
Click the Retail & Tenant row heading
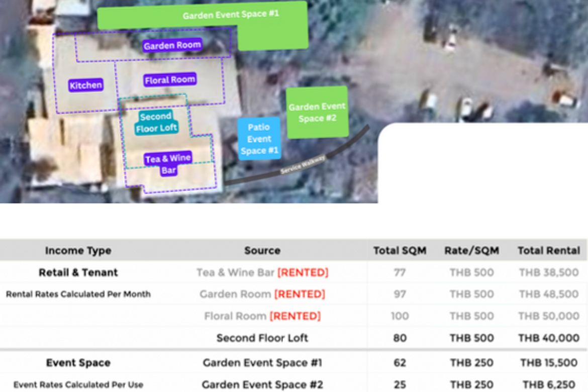click(78, 272)
